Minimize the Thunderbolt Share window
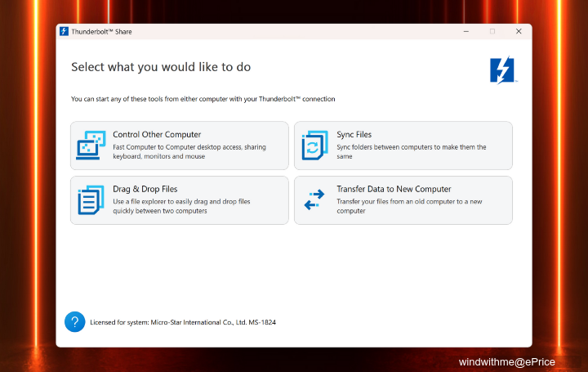The width and height of the screenshot is (588, 372). [465, 32]
